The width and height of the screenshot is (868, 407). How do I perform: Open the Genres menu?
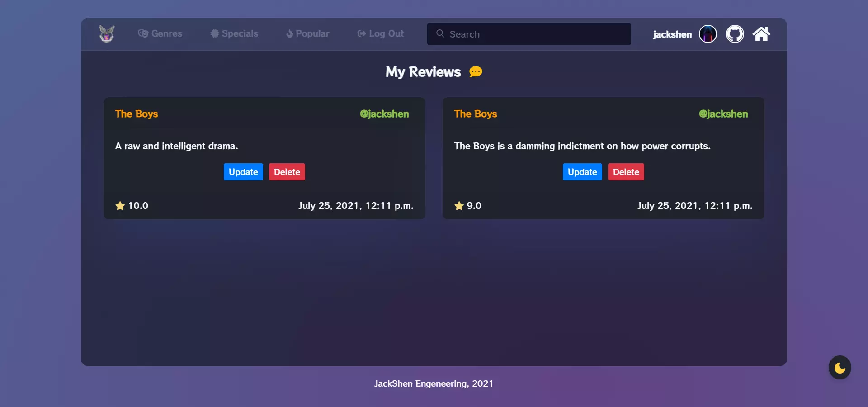tap(160, 34)
